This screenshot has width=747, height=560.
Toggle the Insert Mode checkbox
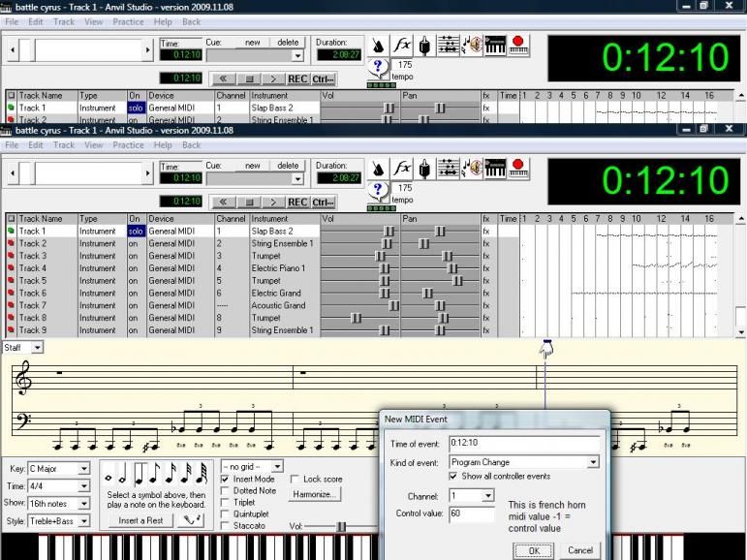click(x=225, y=479)
